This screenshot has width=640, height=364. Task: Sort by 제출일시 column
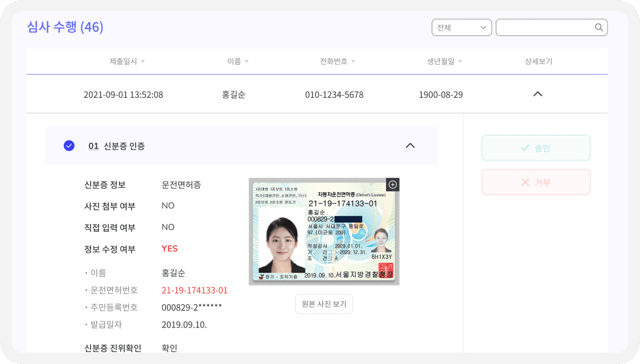(127, 61)
